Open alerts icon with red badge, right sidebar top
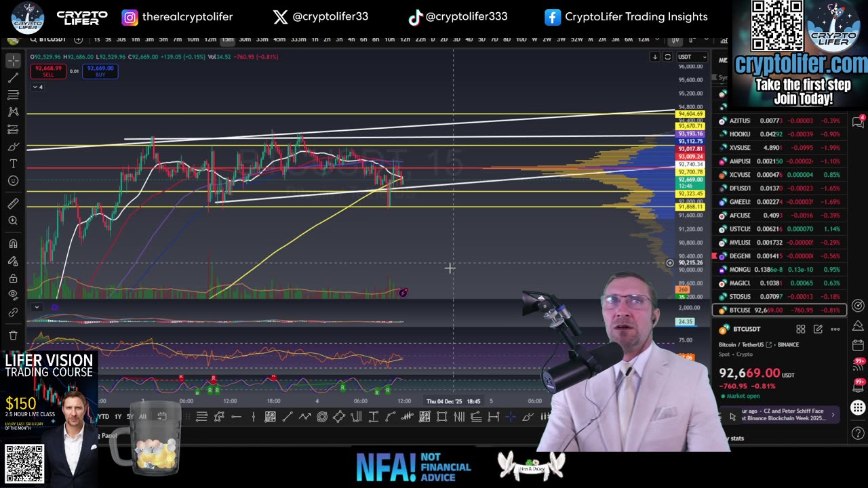This screenshot has height=488, width=868. pyautogui.click(x=859, y=122)
